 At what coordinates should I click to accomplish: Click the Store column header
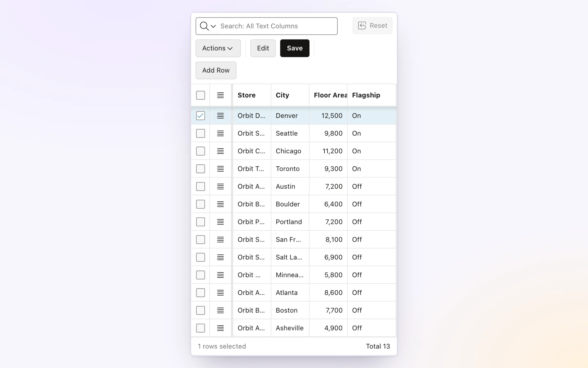point(252,95)
